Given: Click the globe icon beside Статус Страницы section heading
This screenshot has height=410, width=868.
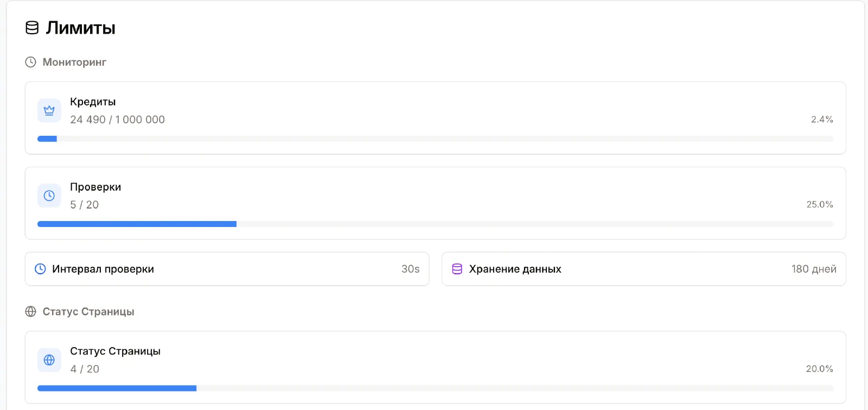Looking at the screenshot, I should click(x=31, y=312).
